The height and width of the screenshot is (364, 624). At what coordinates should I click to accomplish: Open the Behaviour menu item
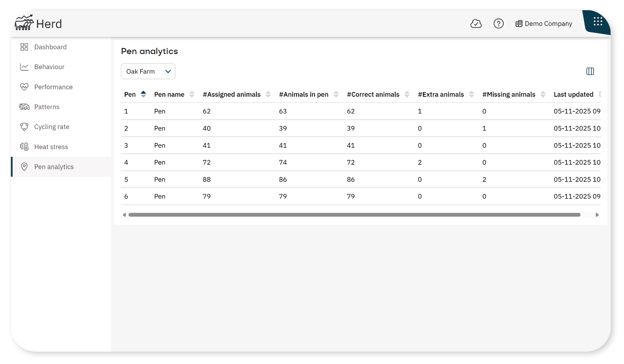[49, 67]
